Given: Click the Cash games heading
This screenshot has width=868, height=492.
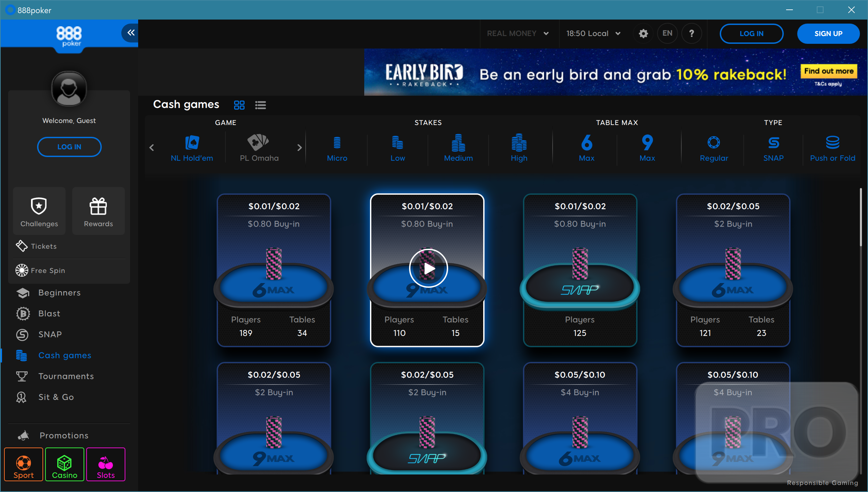Looking at the screenshot, I should coord(186,104).
